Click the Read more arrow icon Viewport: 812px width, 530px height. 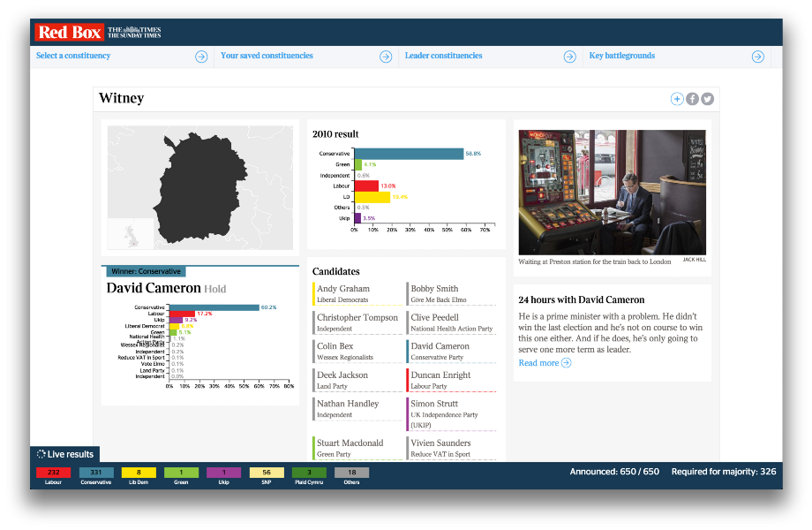coord(567,363)
